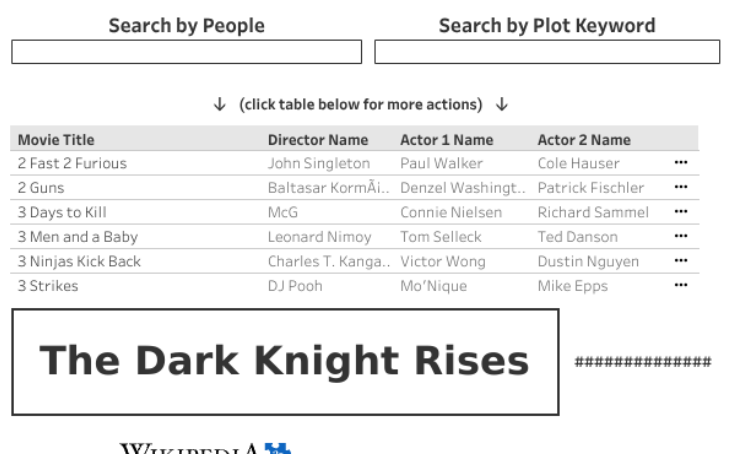Sort by Movie Title column header
Viewport: 736px width, 454px height.
tap(56, 140)
